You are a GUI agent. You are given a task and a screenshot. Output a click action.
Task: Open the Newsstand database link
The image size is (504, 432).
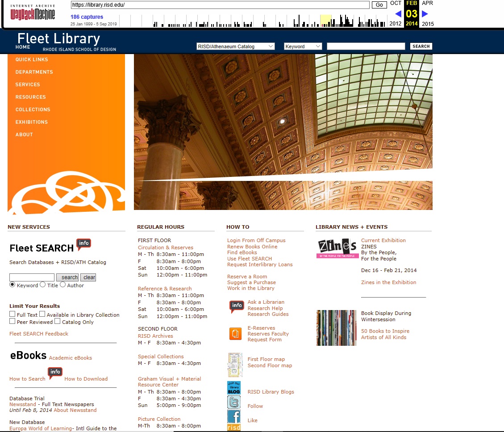click(x=22, y=404)
